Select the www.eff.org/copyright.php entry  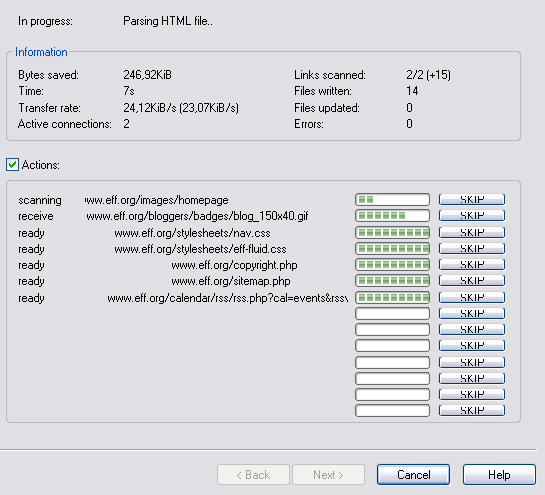(234, 265)
